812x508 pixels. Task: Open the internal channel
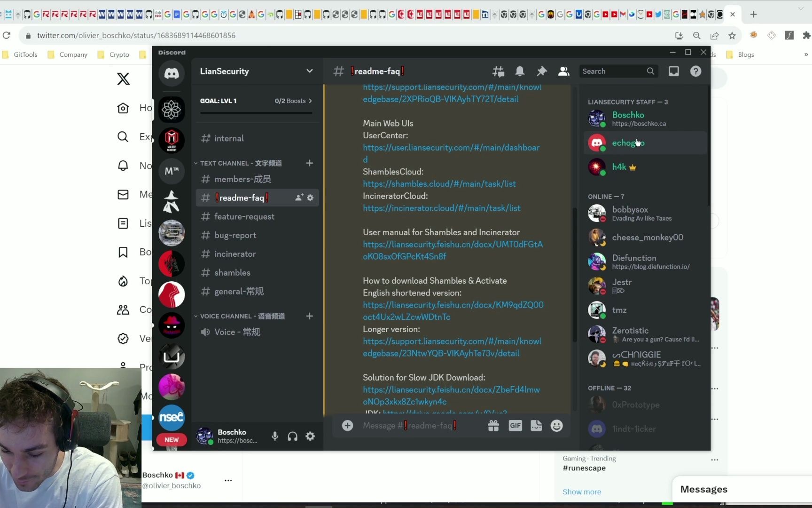[x=257, y=138]
